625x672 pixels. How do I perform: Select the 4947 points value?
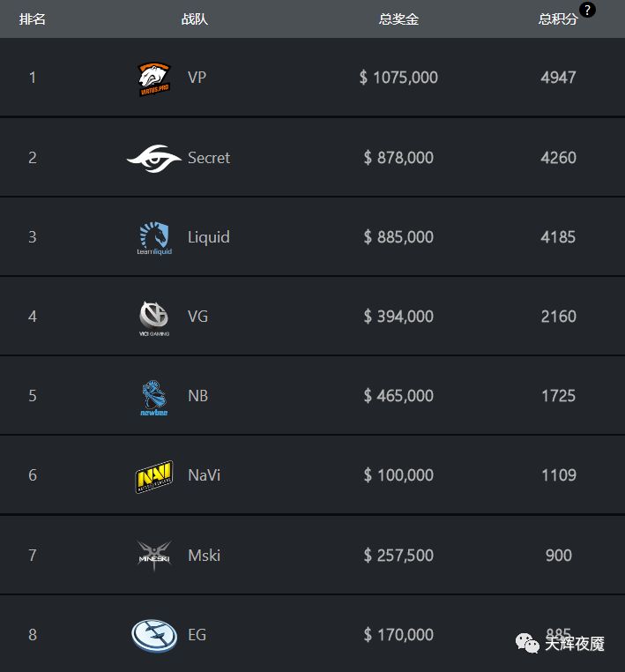[x=558, y=78]
